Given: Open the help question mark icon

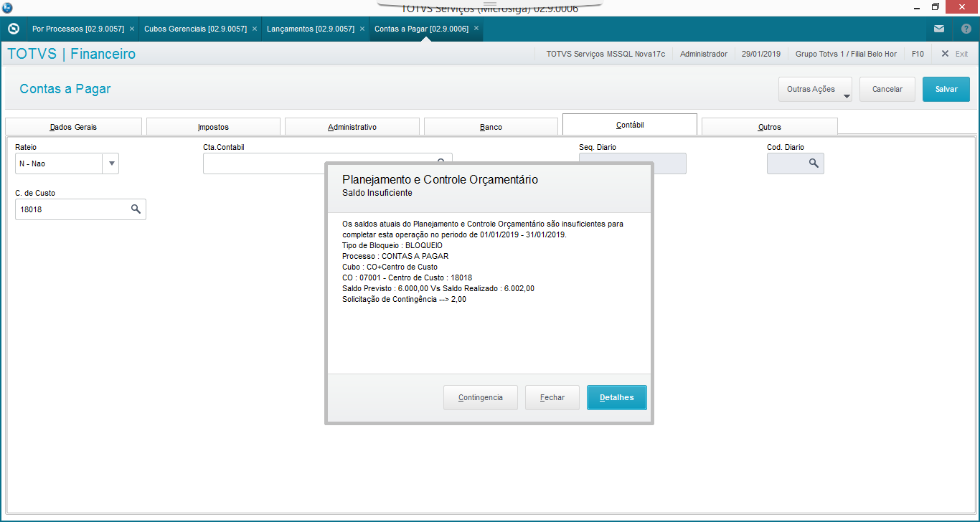Looking at the screenshot, I should point(966,29).
